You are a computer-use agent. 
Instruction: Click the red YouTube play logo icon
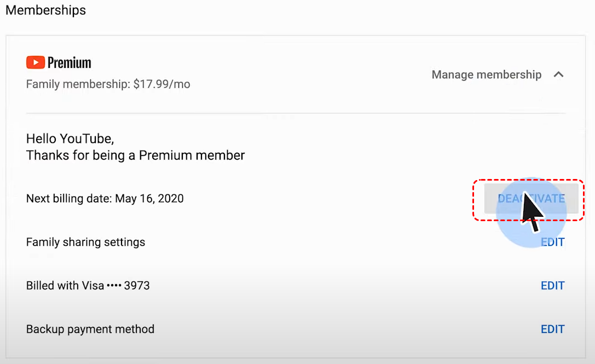tap(36, 63)
